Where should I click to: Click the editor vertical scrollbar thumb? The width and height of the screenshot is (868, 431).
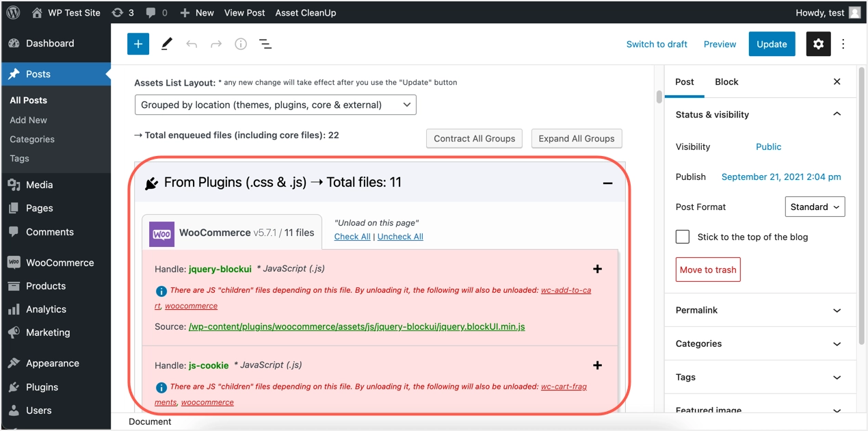(x=659, y=96)
